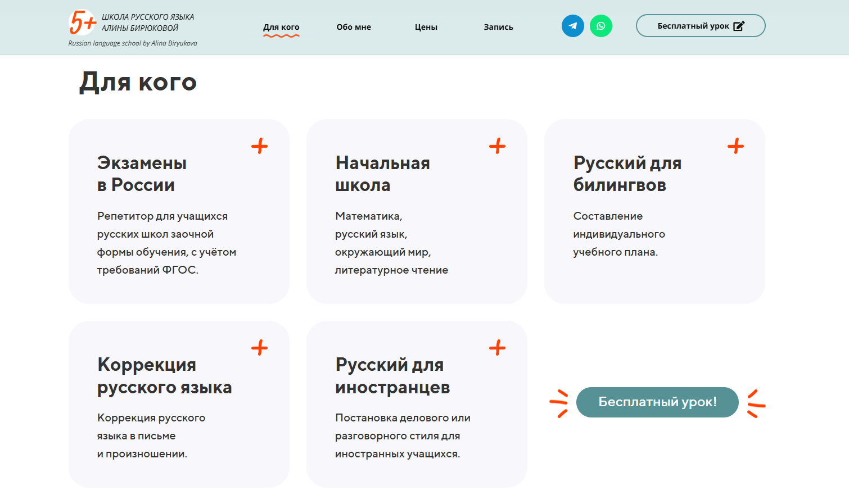Viewport: 849px width, 504px height.
Task: Click the Для кого page heading
Action: tap(138, 82)
